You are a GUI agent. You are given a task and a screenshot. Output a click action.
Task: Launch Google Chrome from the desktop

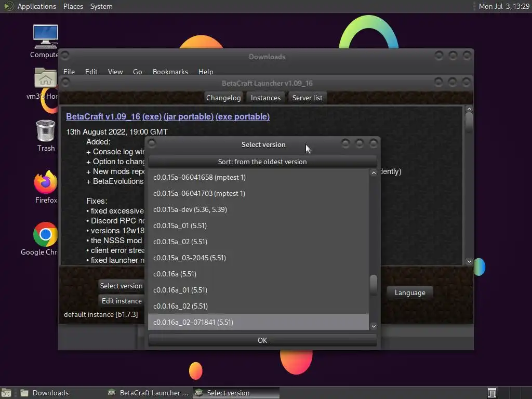pyautogui.click(x=45, y=234)
